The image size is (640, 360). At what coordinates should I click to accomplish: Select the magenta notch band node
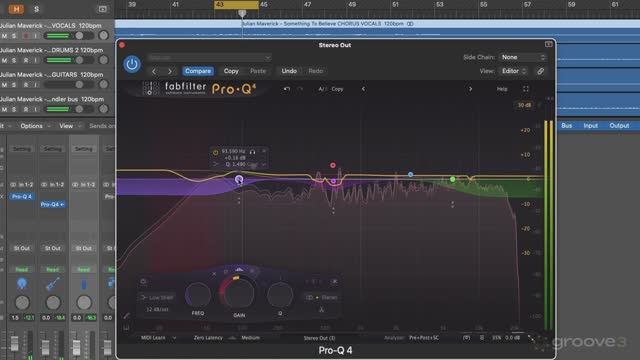click(333, 181)
